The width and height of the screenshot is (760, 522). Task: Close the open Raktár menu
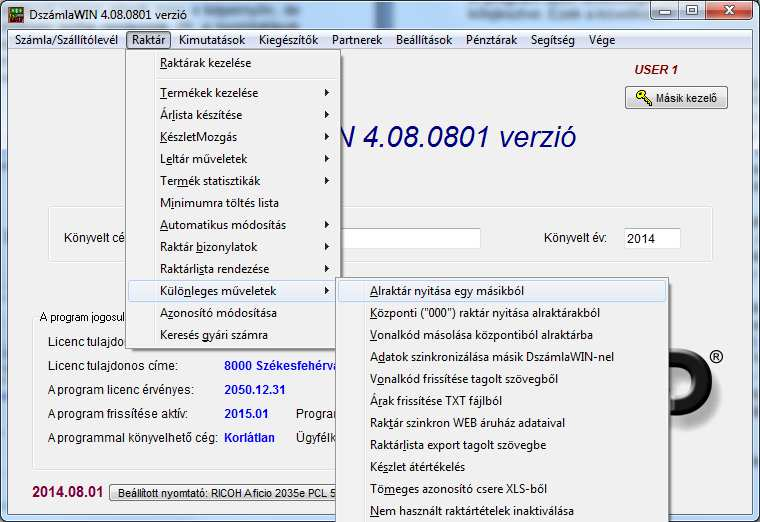tap(148, 40)
